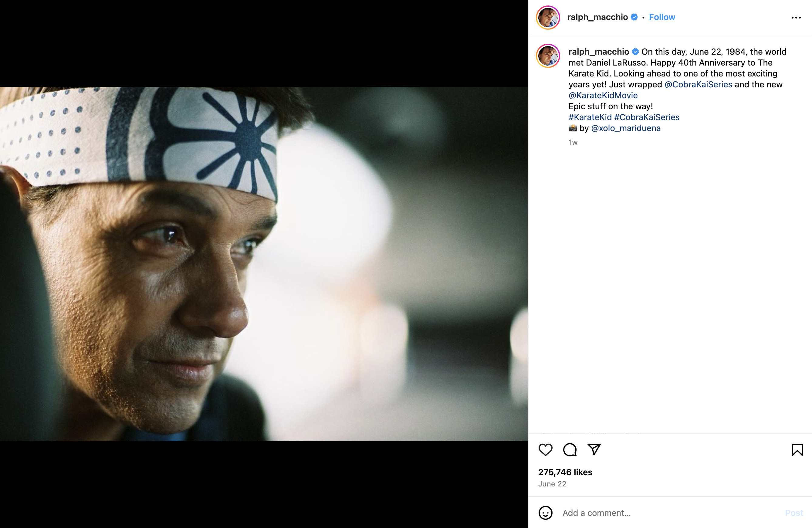812x528 pixels.
Task: Follow ralph_macchio's account
Action: (x=661, y=17)
